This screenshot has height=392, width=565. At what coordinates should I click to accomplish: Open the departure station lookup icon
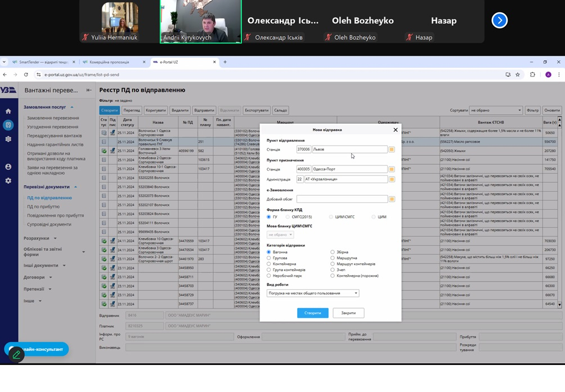392,150
